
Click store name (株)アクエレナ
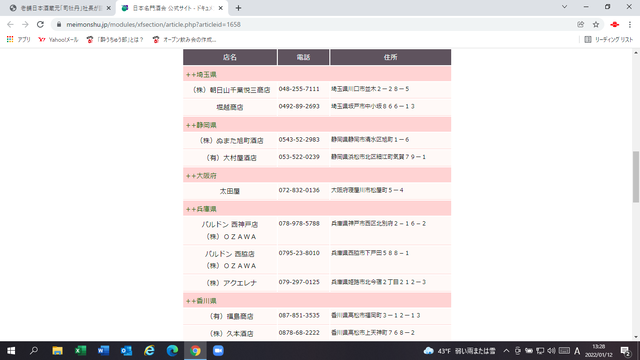[230, 283]
